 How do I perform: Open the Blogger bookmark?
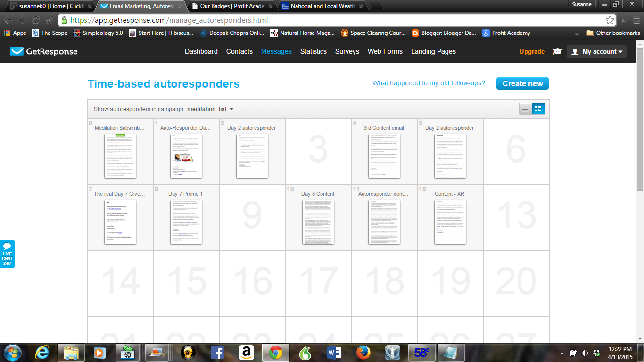pyautogui.click(x=444, y=33)
